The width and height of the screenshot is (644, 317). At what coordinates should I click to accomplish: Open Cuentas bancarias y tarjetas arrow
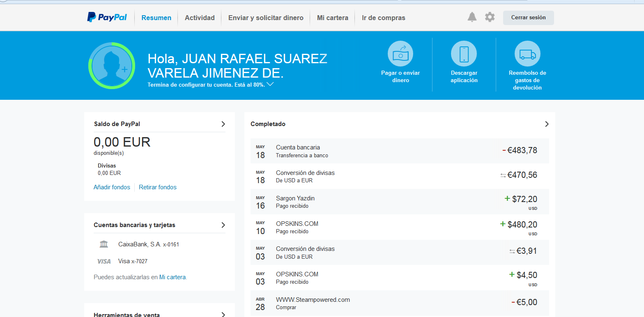[223, 225]
